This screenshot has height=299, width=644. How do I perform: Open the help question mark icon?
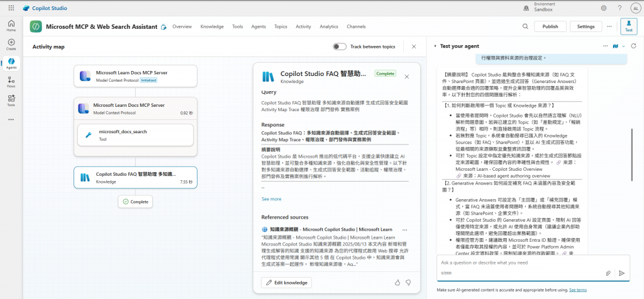tap(619, 8)
